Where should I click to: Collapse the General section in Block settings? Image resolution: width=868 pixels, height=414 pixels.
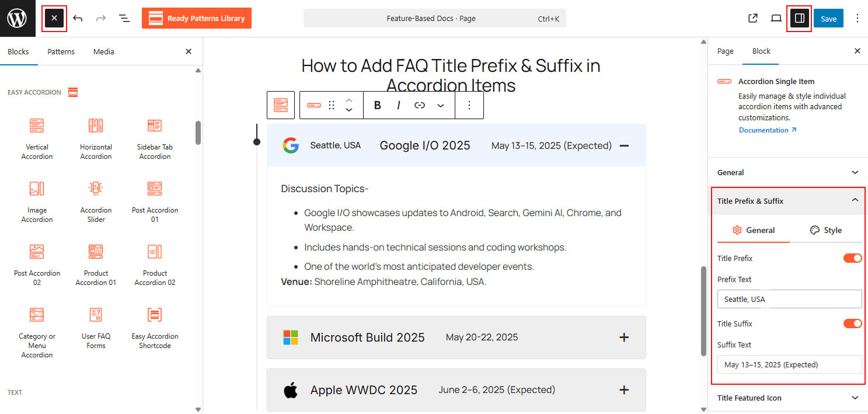[x=788, y=172]
